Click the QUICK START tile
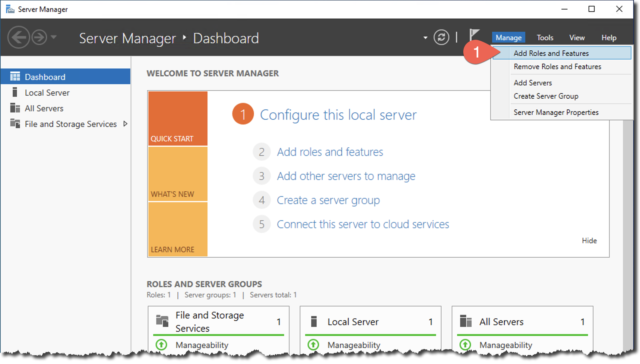This screenshot has width=640, height=364. pyautogui.click(x=178, y=118)
